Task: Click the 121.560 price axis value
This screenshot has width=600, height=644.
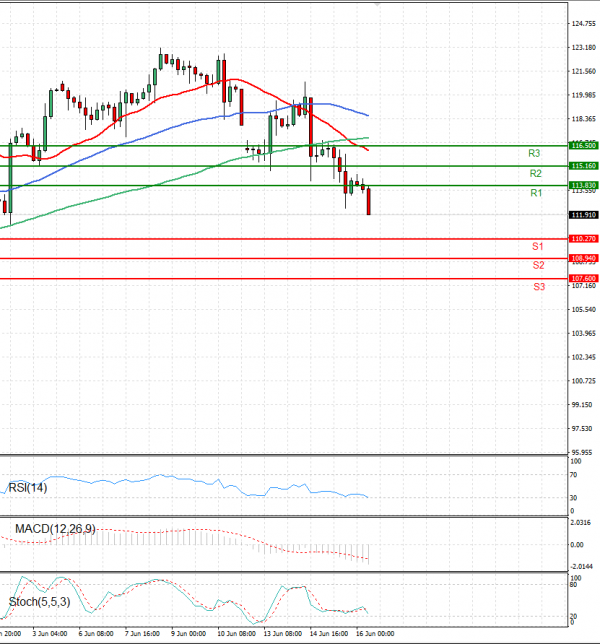Action: point(584,71)
